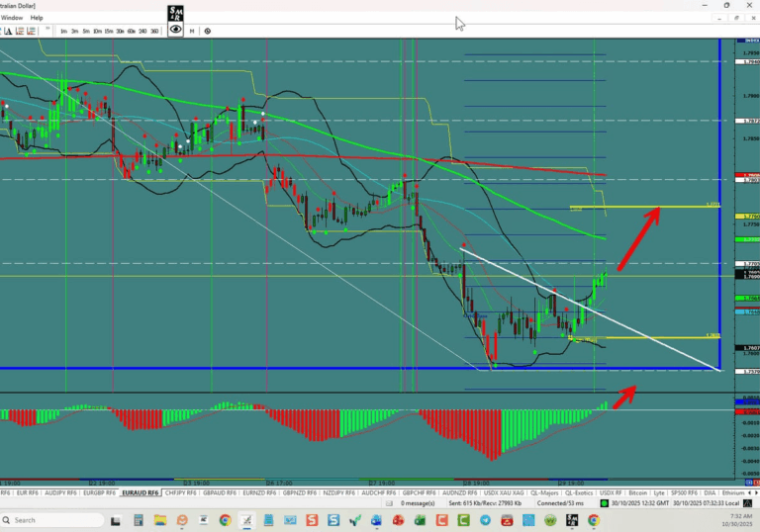Click the green connection indicator in status bar

click(604, 503)
